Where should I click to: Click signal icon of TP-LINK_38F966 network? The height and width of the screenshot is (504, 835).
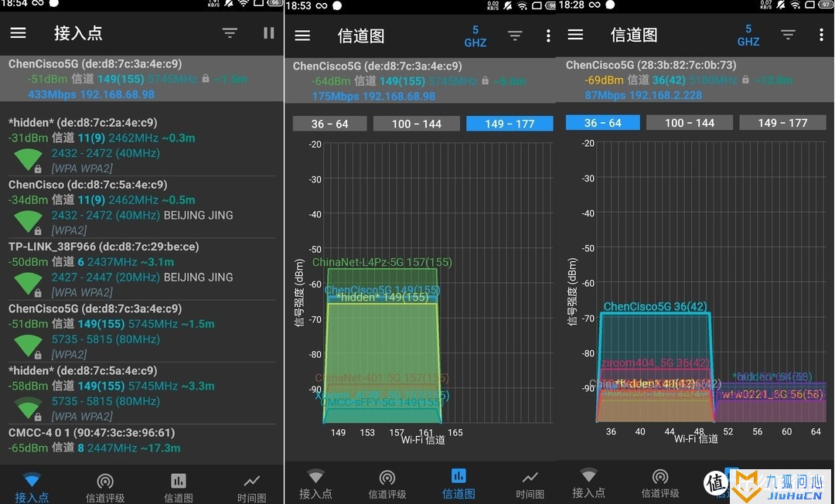(x=29, y=284)
